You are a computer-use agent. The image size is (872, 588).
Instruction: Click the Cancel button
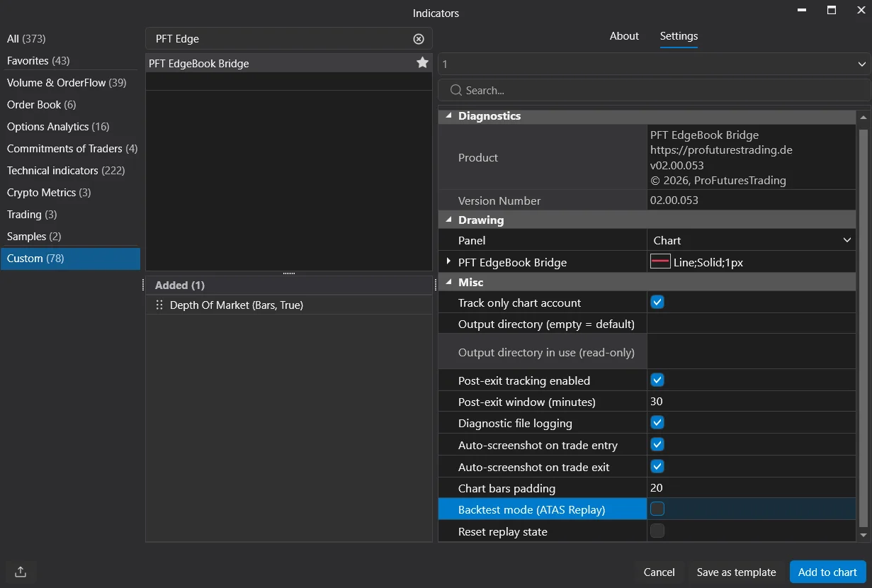point(659,572)
